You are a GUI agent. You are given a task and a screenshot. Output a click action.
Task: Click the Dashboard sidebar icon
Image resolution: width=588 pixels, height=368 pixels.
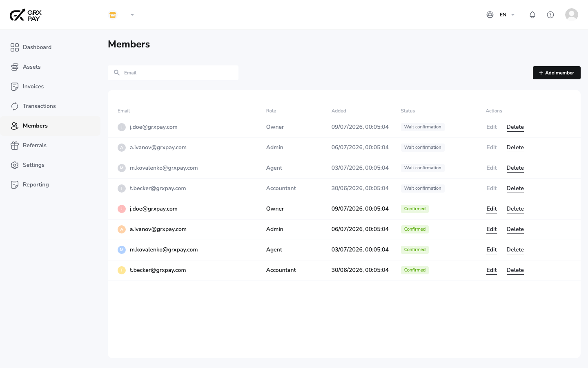(x=15, y=47)
